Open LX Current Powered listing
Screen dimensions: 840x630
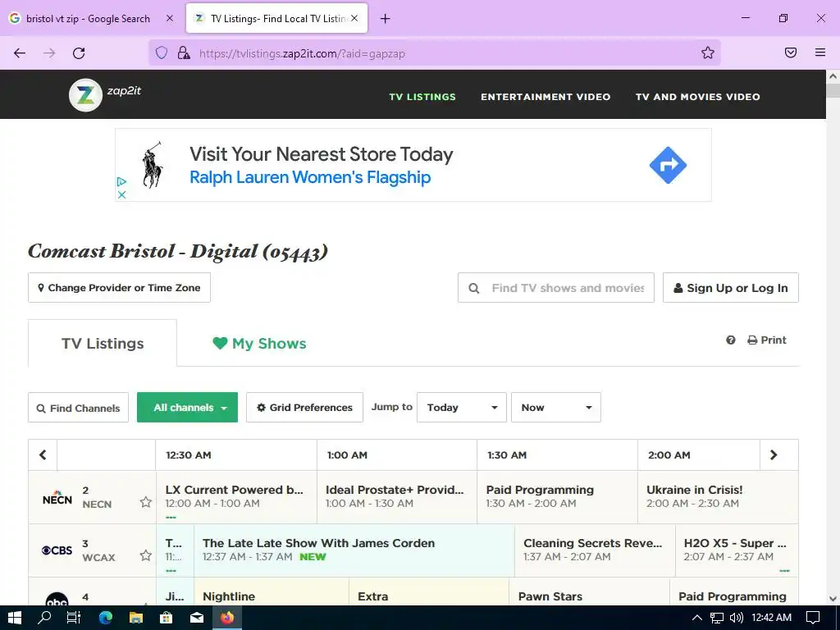pos(236,496)
